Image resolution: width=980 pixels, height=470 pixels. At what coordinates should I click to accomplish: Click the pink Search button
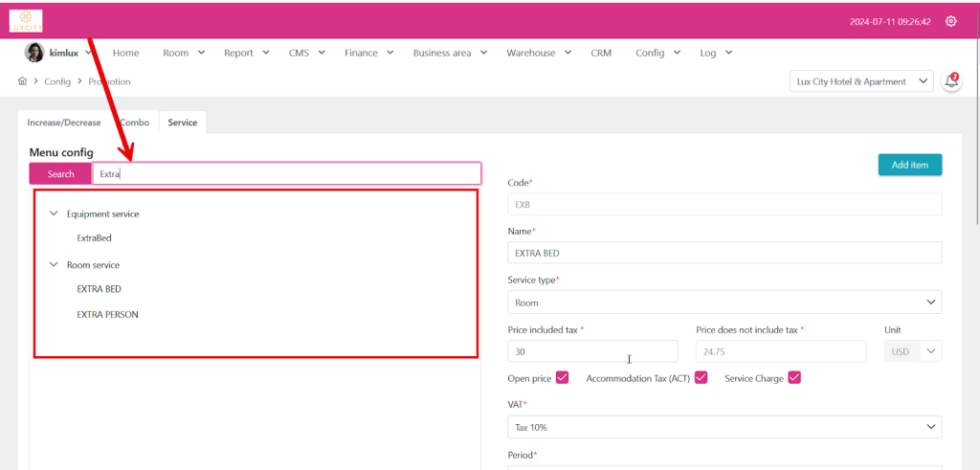coord(60,173)
